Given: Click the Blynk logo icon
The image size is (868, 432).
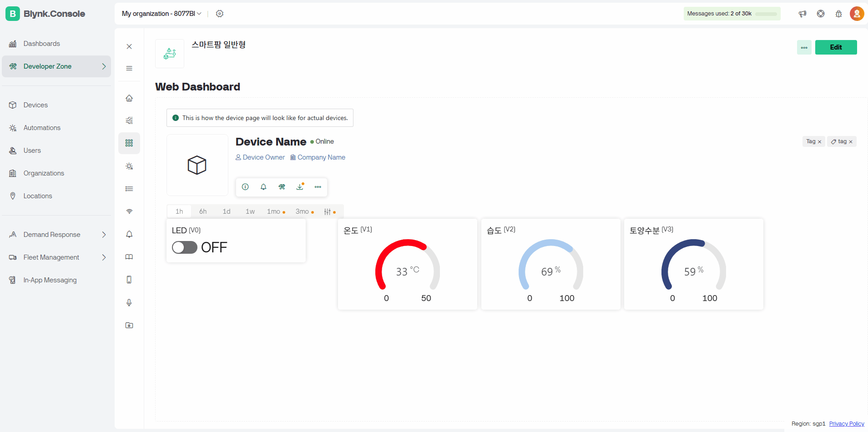Looking at the screenshot, I should coord(13,14).
